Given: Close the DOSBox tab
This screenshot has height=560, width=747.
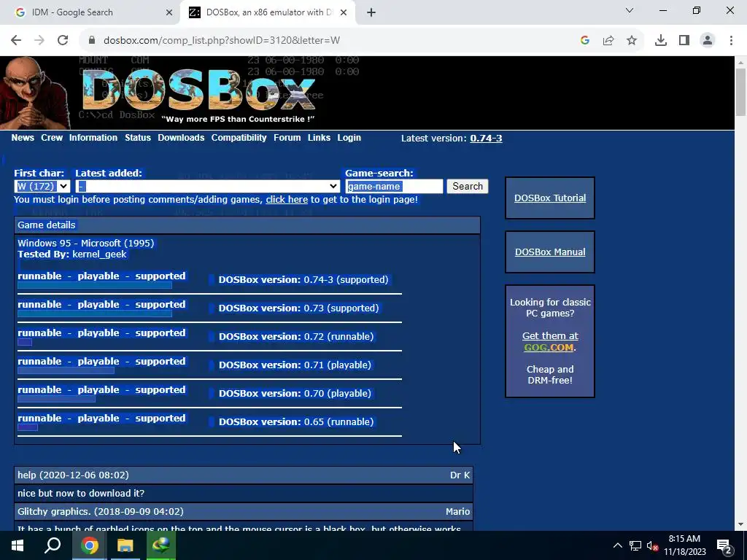Looking at the screenshot, I should [x=344, y=12].
